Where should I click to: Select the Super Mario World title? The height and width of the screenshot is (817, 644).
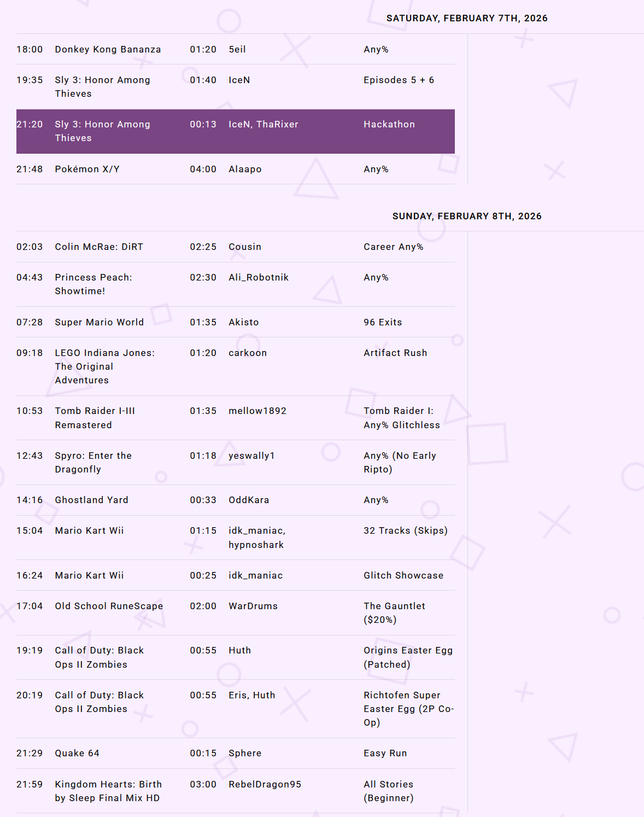pyautogui.click(x=99, y=322)
